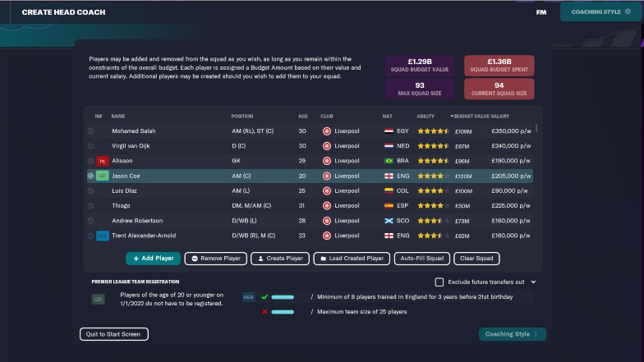Screen dimensions: 644x362
Task: Select Luis Diaz player name
Action: point(125,190)
